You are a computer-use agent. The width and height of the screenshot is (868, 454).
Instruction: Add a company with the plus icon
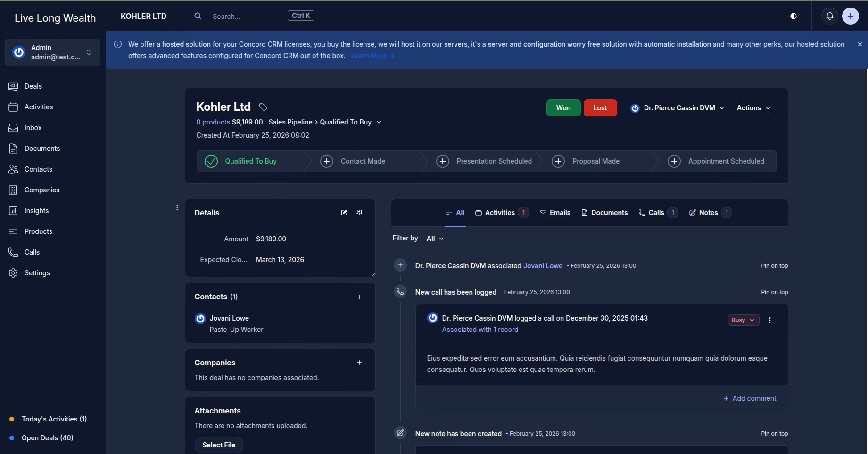point(359,363)
